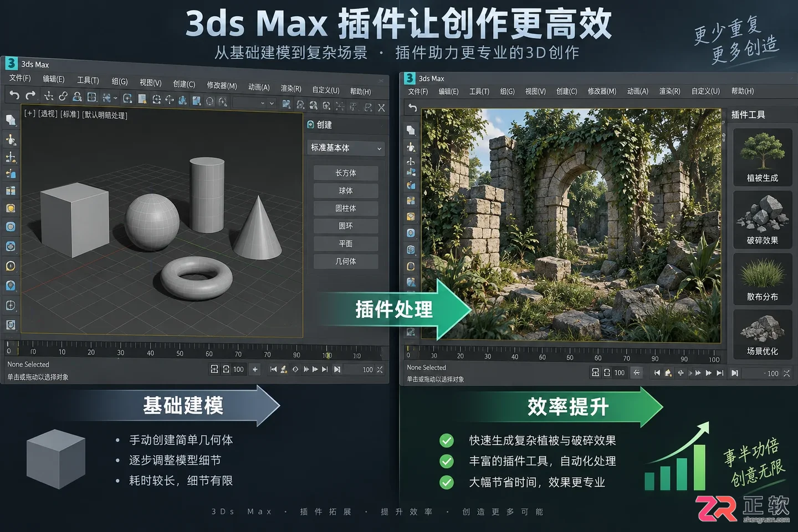
Task: Click the [标准] viewport label
Action: point(70,114)
